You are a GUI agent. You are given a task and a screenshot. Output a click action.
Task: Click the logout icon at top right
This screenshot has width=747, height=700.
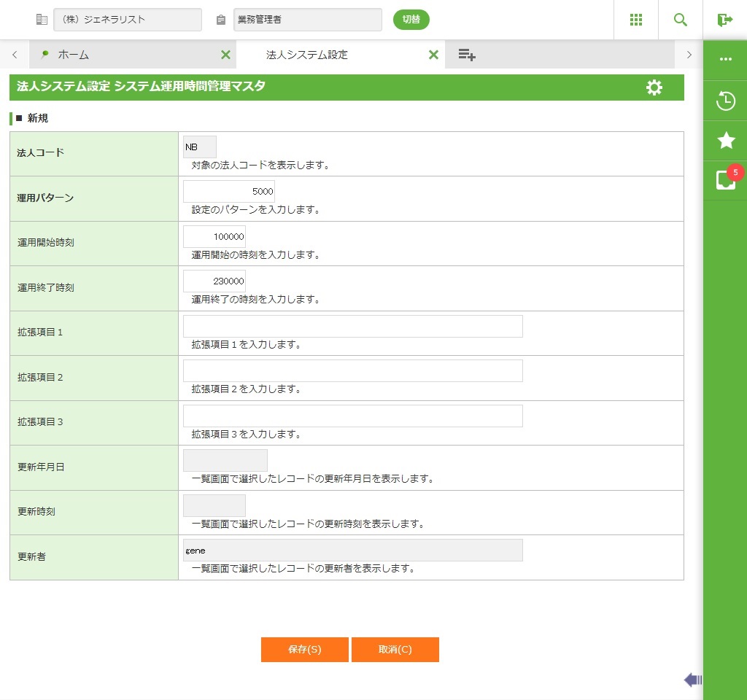[x=724, y=20]
